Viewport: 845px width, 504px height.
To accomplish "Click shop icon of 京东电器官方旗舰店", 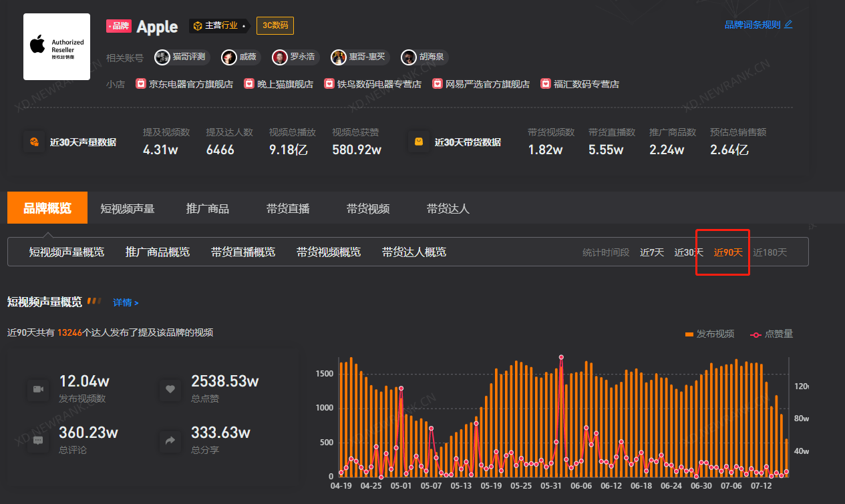I will click(141, 84).
